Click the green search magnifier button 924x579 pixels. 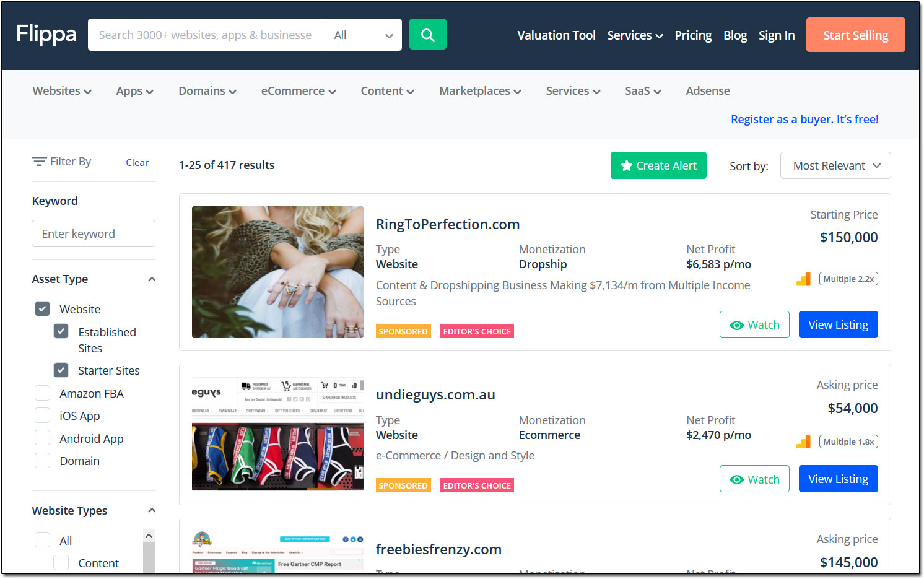pos(428,35)
